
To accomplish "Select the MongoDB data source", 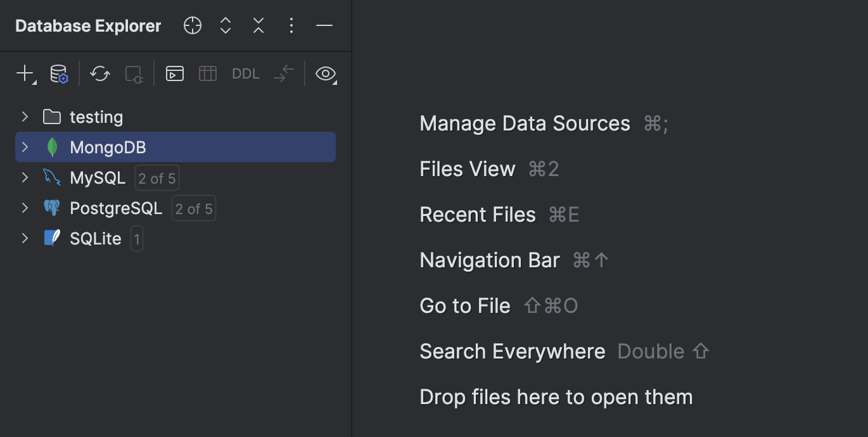I will (176, 147).
